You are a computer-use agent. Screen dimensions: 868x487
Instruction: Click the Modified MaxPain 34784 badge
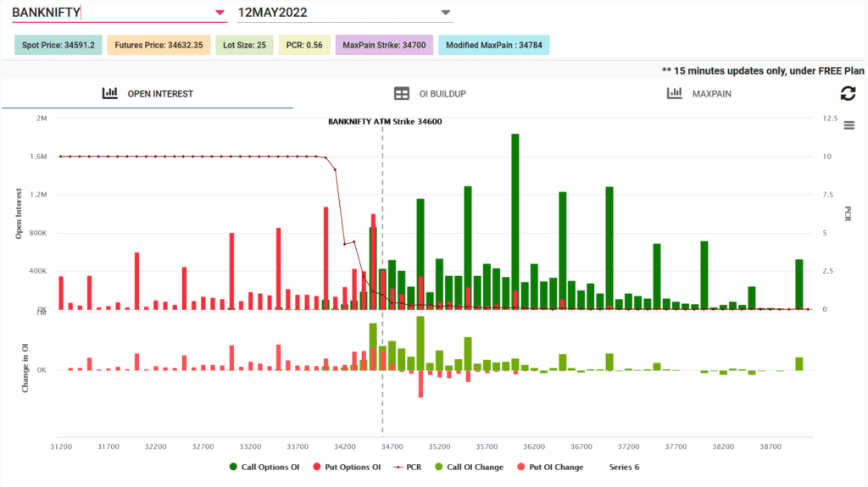tap(494, 46)
